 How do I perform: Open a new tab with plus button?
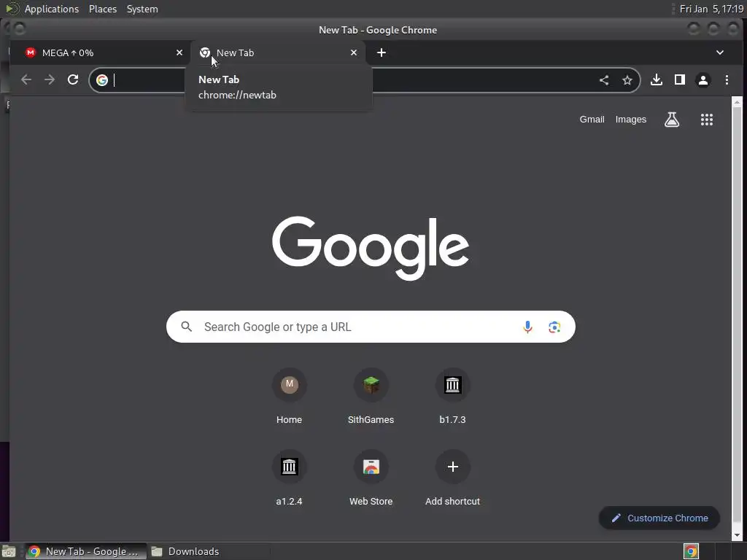pos(382,52)
